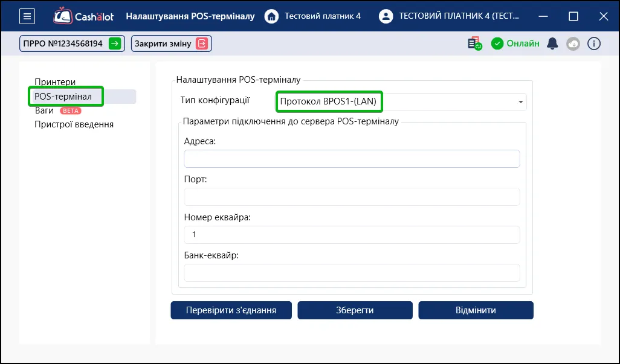Click the home icon next to Тестовий платник 4

tap(271, 16)
